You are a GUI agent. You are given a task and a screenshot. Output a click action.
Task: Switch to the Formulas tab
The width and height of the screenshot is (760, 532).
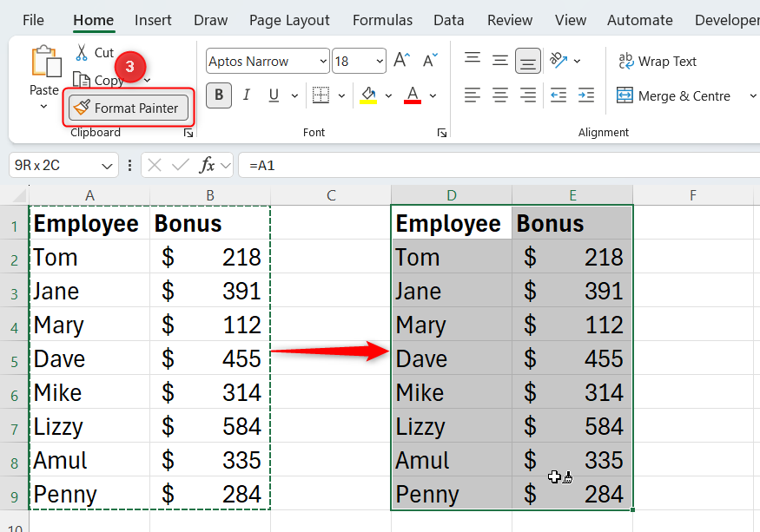382,20
